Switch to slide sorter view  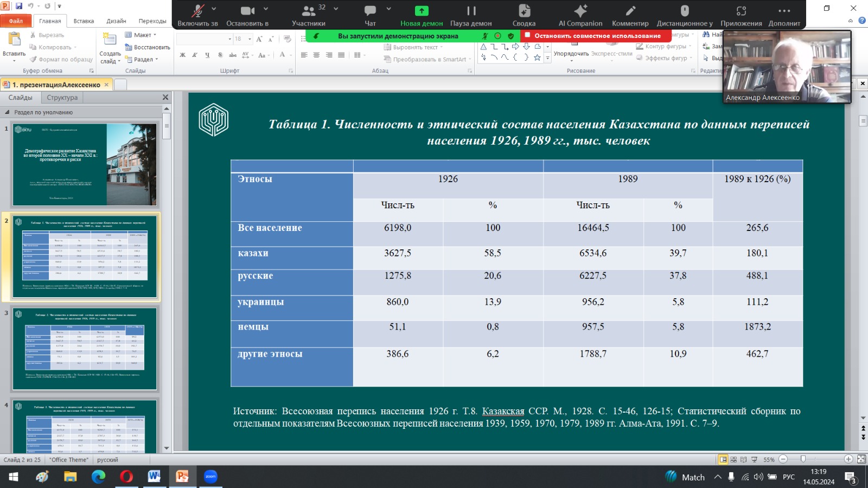(733, 459)
